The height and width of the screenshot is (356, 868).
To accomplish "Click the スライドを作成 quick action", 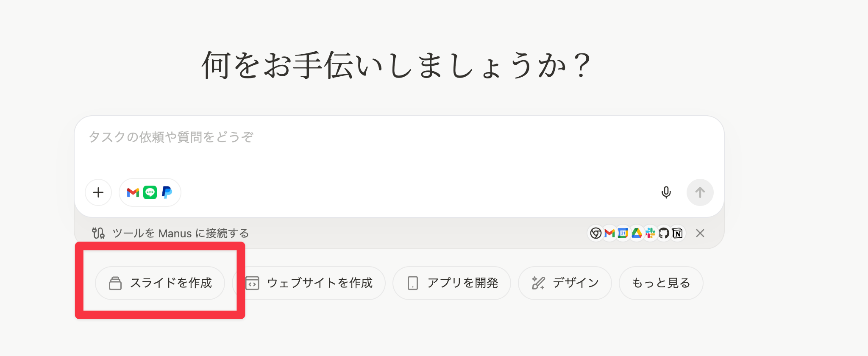I will [160, 283].
